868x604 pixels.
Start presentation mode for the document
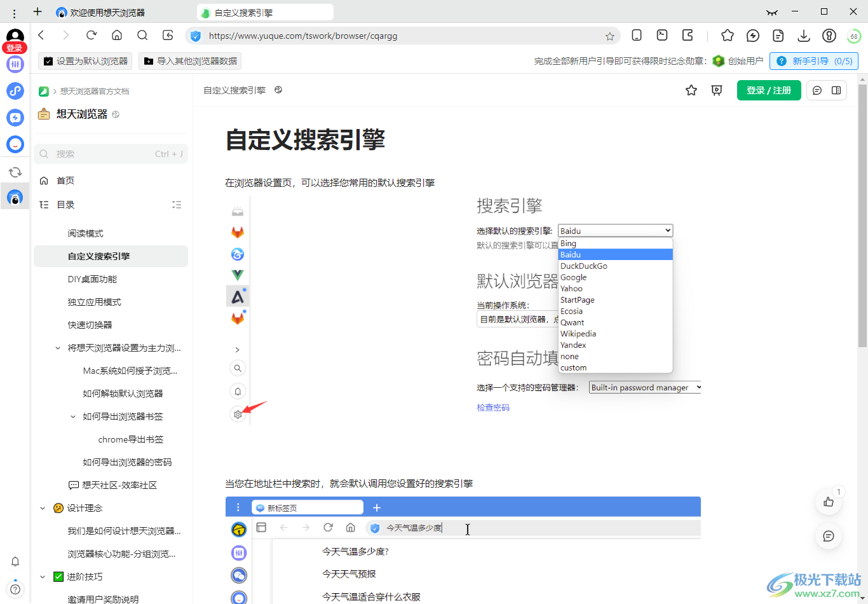[717, 90]
